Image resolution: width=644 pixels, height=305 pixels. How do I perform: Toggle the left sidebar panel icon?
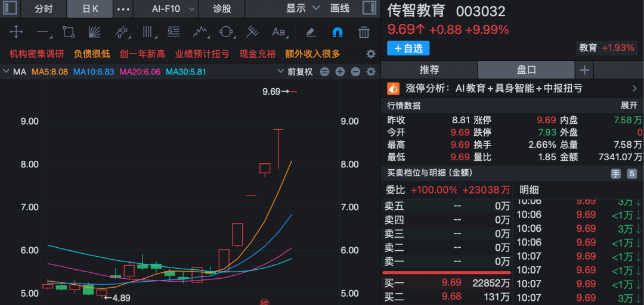(10, 8)
